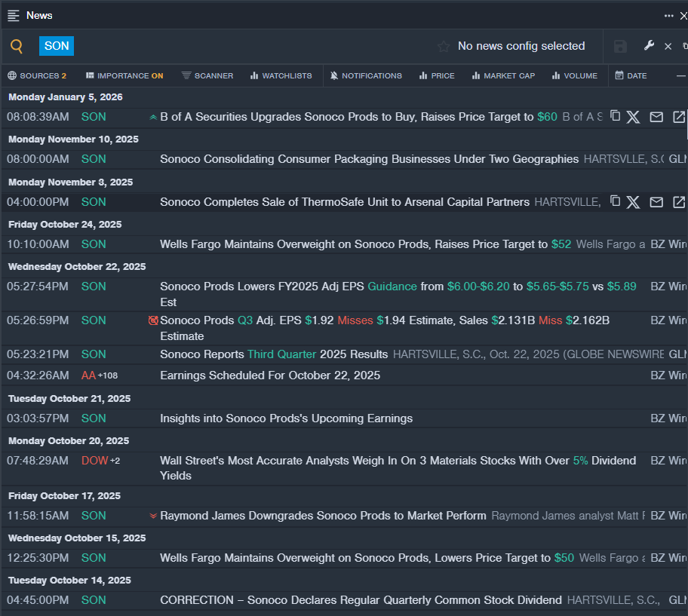The width and height of the screenshot is (688, 616).
Task: Expand the Market Cap filter
Action: [x=502, y=75]
